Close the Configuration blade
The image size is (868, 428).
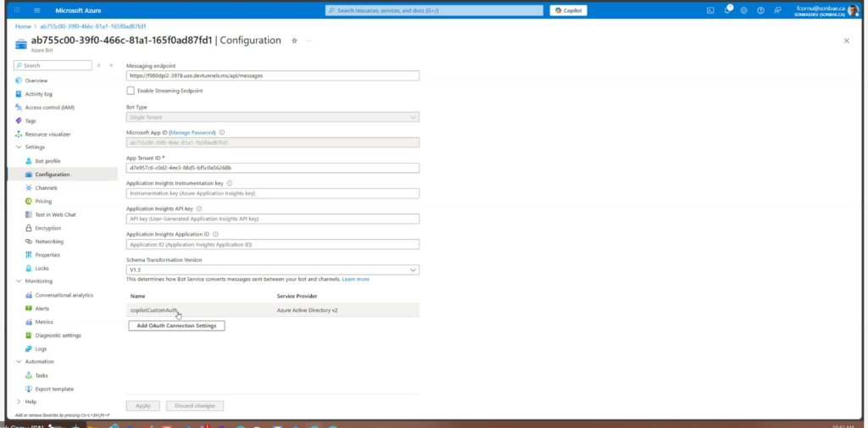[x=846, y=41]
